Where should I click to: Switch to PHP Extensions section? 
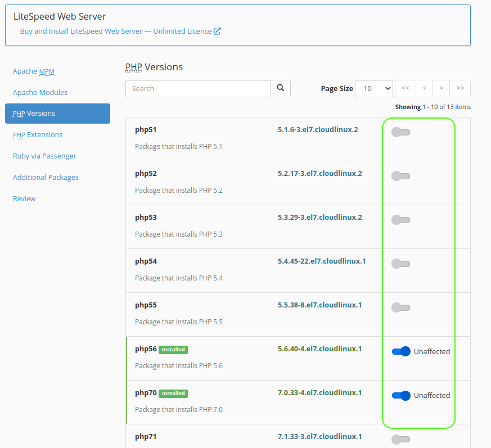pos(38,135)
